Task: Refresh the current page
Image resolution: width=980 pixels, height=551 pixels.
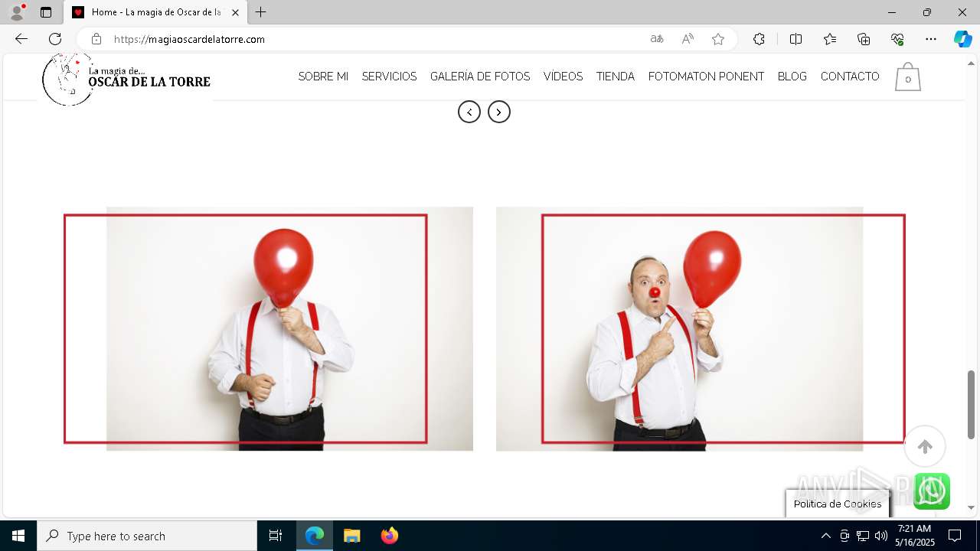Action: tap(55, 39)
